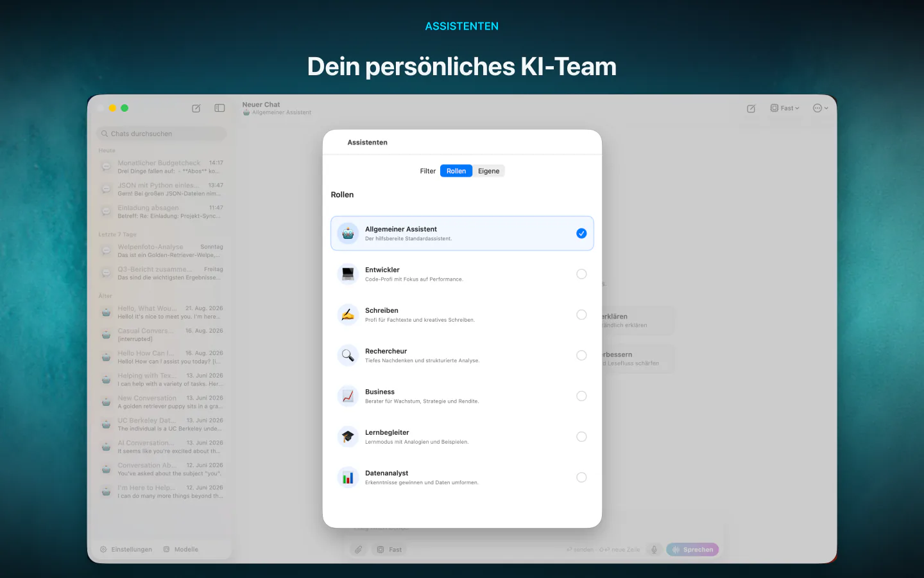
Task: Select the Rechercheur radio button
Action: (x=581, y=355)
